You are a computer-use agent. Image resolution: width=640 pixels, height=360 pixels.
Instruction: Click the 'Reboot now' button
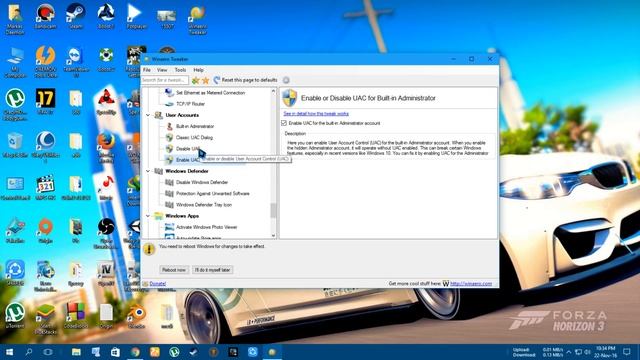[x=174, y=270]
